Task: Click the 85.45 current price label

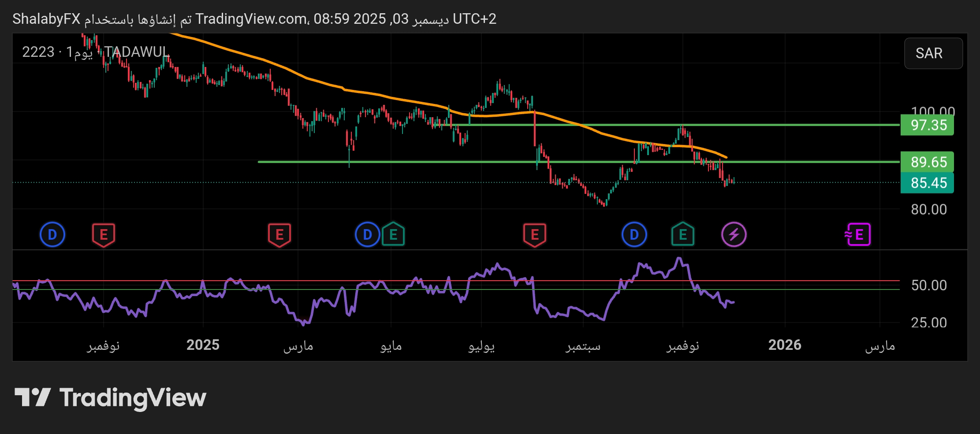Action: coord(927,183)
